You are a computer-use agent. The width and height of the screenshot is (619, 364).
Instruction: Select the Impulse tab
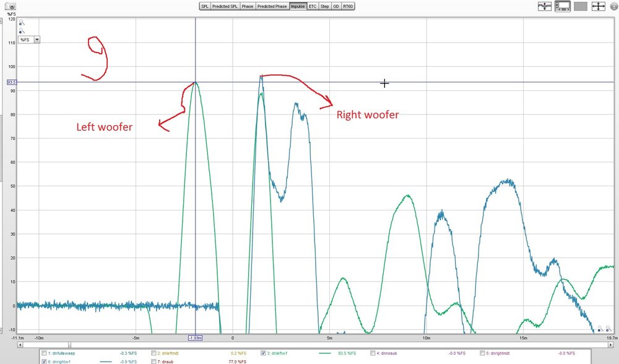tap(298, 6)
